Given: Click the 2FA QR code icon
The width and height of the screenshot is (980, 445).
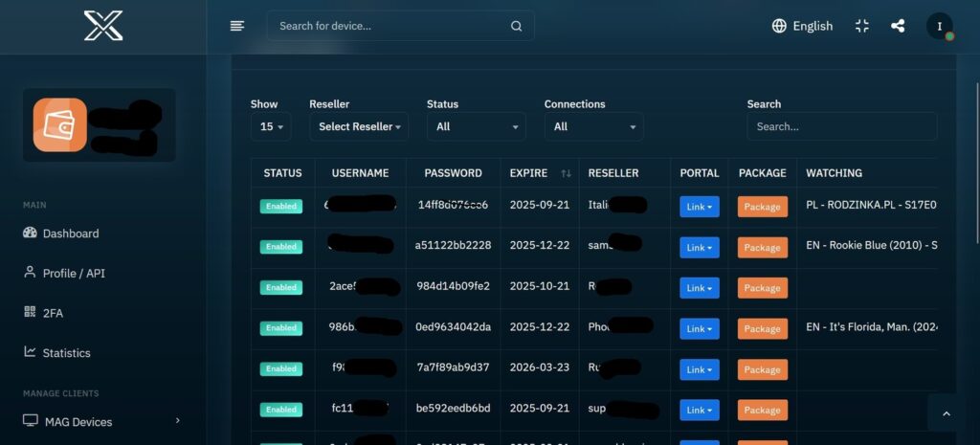Looking at the screenshot, I should click(x=30, y=313).
